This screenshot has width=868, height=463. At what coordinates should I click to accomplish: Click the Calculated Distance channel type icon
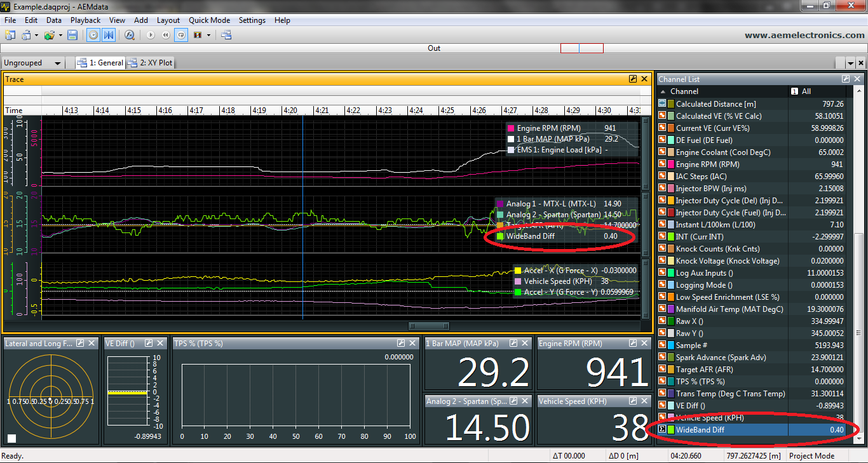(662, 104)
